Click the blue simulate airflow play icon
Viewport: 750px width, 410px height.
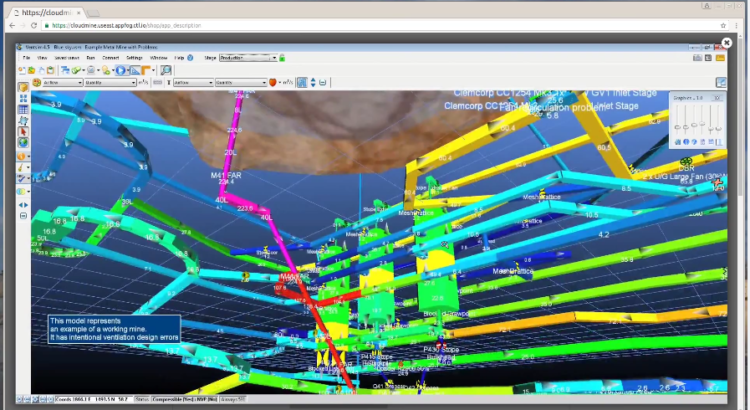coord(121,71)
